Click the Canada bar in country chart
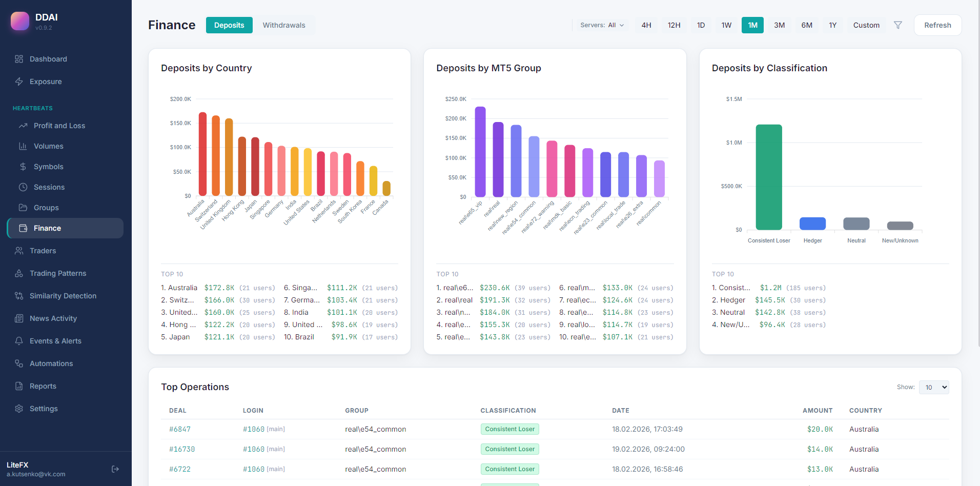This screenshot has height=486, width=980. point(386,188)
